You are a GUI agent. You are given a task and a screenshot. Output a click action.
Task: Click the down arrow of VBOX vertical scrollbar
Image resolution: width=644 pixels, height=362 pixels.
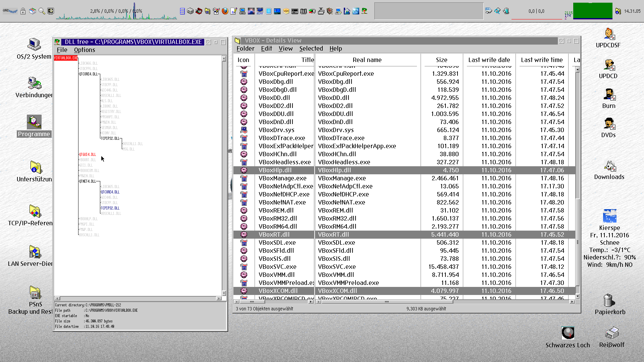[577, 296]
